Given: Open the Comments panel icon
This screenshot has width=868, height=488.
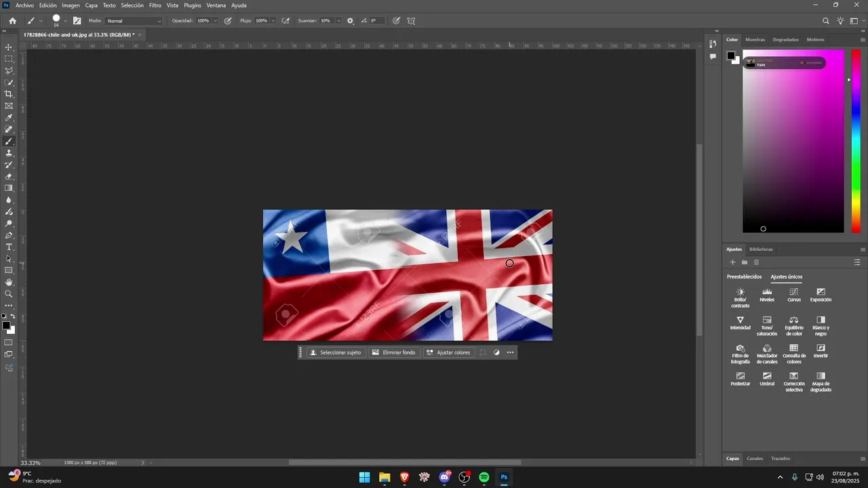Looking at the screenshot, I should pos(713,57).
